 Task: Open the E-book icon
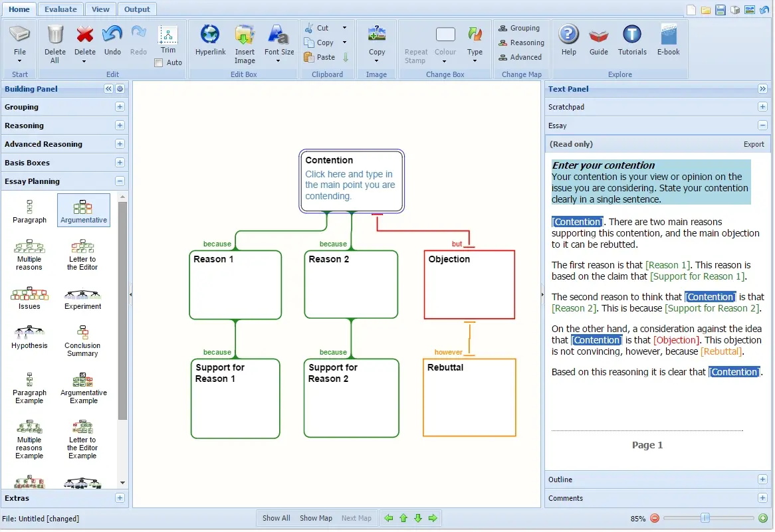click(669, 36)
